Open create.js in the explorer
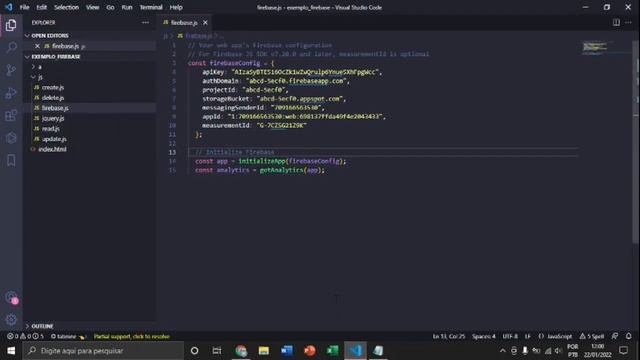 click(53, 87)
